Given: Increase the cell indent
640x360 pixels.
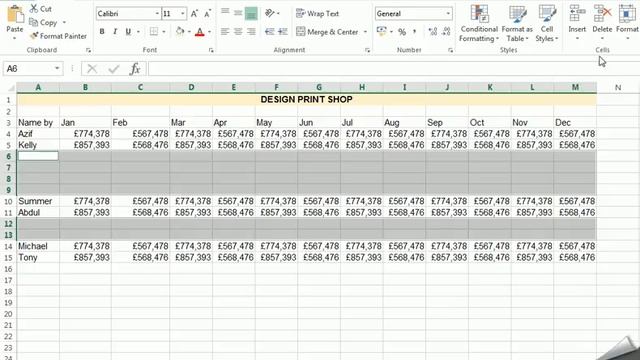Looking at the screenshot, I should coord(282,31).
